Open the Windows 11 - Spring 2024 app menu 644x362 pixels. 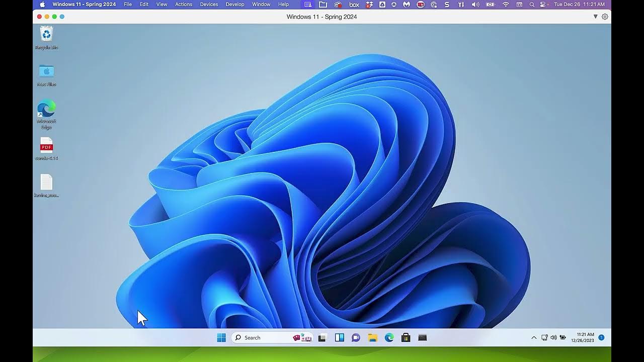[84, 5]
